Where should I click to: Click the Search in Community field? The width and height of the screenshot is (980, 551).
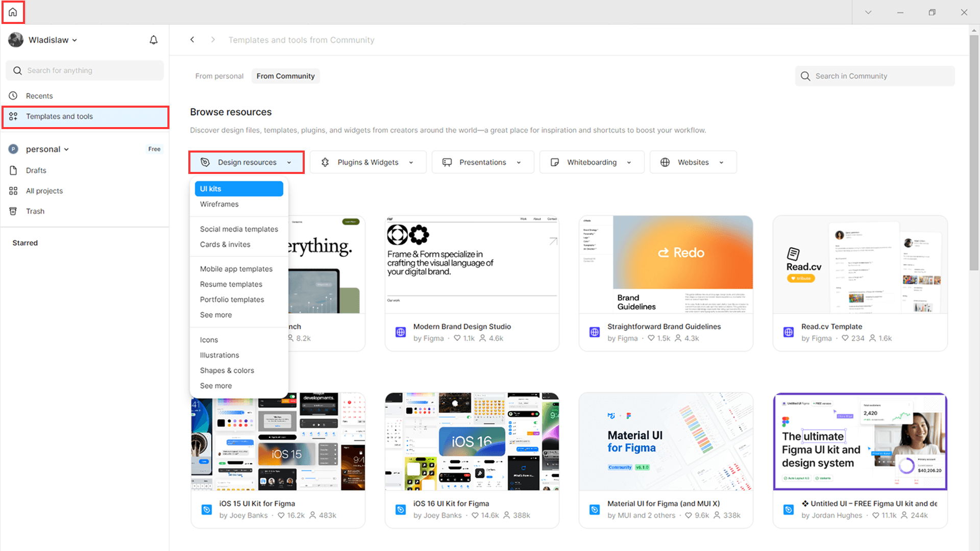pos(875,76)
